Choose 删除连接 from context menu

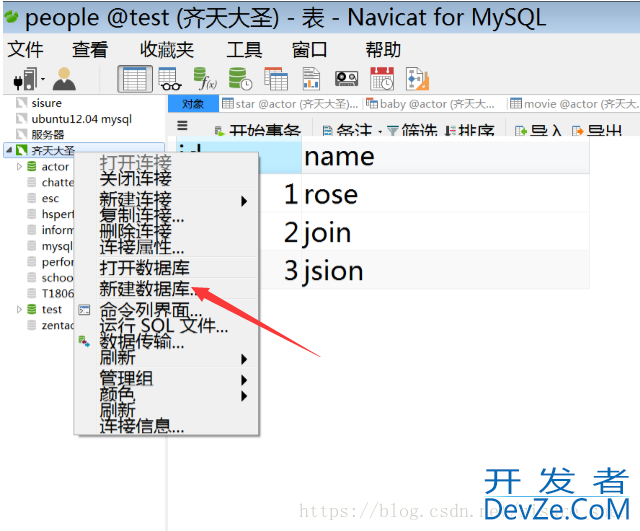point(166,231)
